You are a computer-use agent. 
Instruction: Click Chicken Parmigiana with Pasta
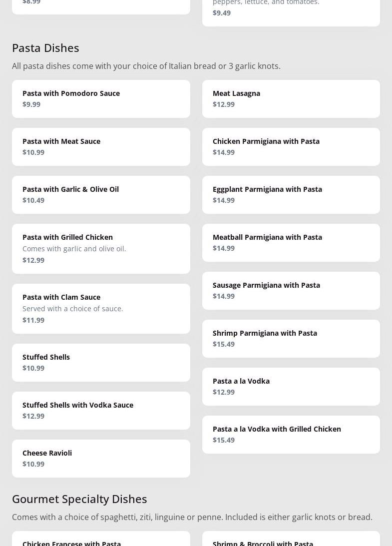pyautogui.click(x=291, y=147)
